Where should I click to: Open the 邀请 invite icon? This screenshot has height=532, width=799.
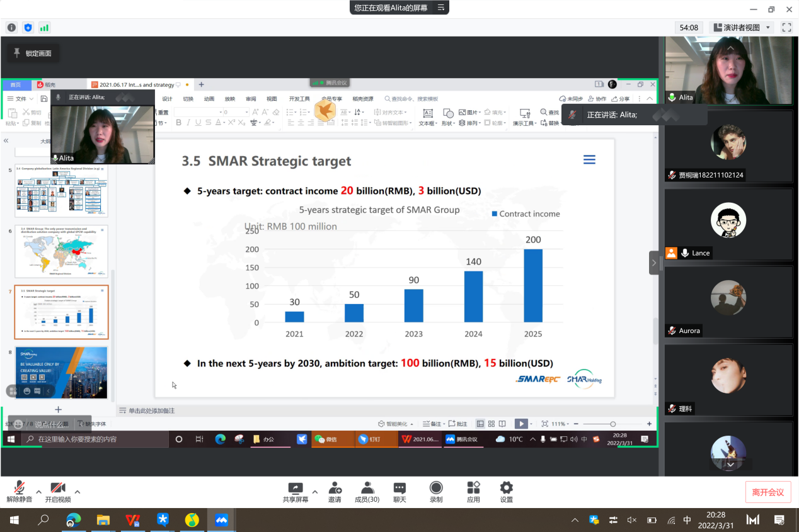click(x=335, y=492)
